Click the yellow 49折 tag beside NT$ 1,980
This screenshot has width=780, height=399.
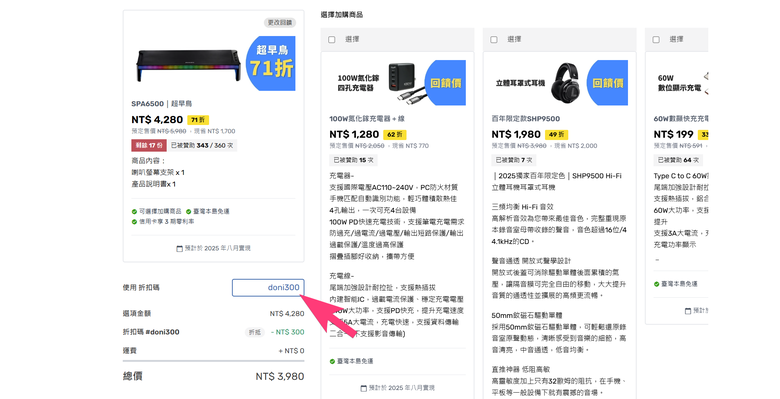tap(557, 134)
